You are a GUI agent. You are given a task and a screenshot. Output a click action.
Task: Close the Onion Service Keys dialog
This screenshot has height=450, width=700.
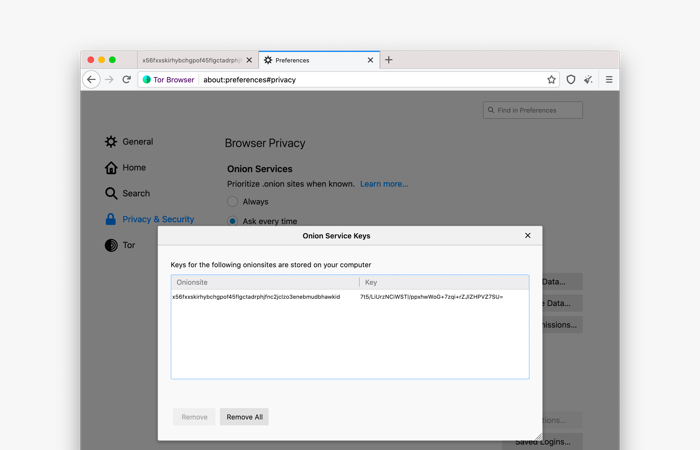[x=528, y=236]
